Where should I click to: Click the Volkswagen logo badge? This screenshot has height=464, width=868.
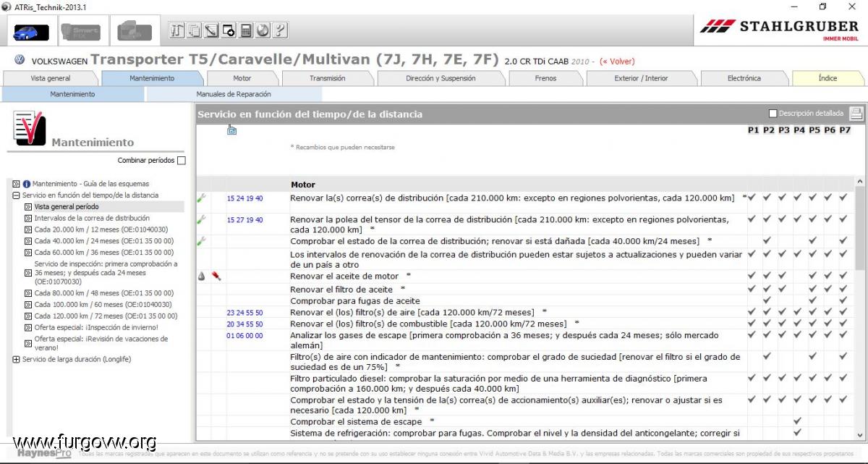(20, 60)
